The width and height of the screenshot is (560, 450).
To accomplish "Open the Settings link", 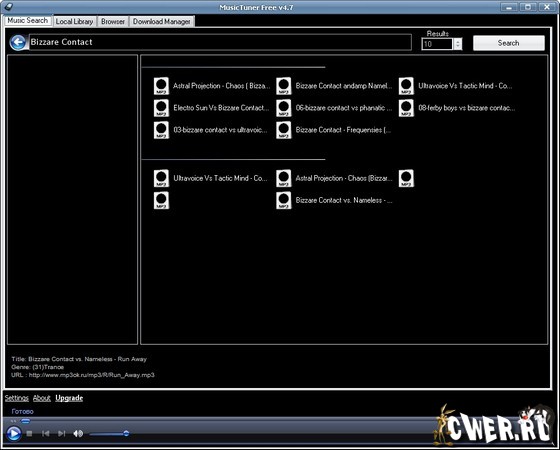I will tap(16, 398).
